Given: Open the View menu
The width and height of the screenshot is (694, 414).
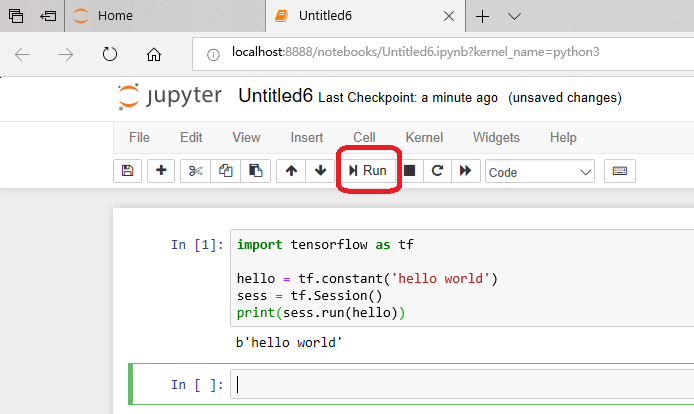Looking at the screenshot, I should click(x=247, y=138).
